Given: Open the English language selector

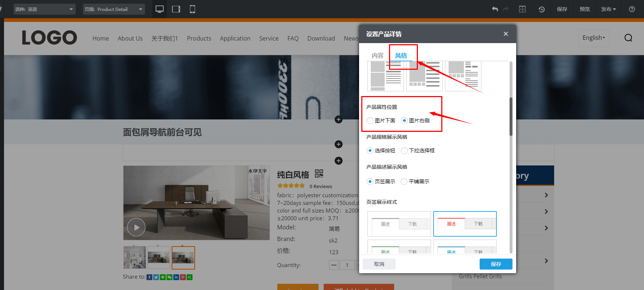Looking at the screenshot, I should 594,38.
